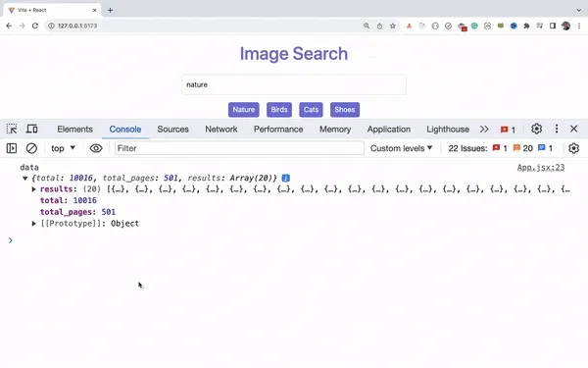Show the console sidebar panel
Viewport: 588px width, 368px height.
coord(12,148)
